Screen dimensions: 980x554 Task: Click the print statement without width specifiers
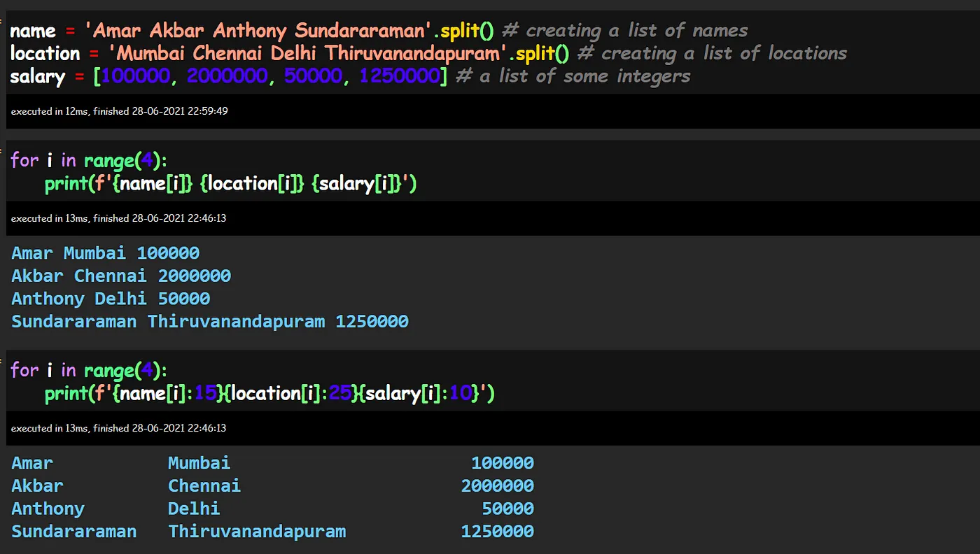[230, 183]
